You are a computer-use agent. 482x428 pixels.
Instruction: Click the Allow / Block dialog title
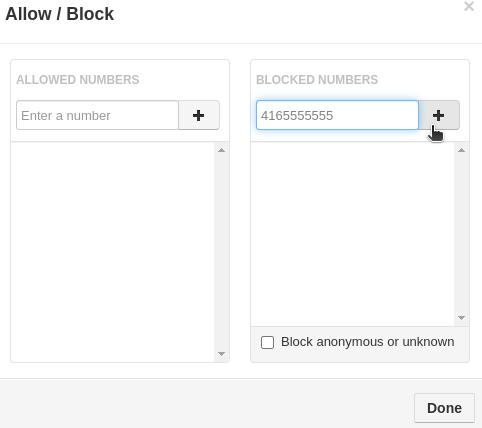click(x=60, y=14)
